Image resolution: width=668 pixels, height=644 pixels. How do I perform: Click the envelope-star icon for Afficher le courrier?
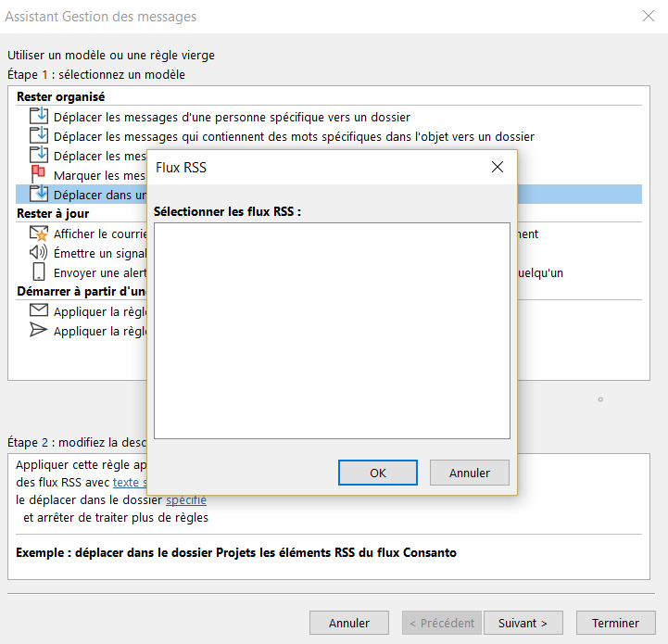[39, 234]
